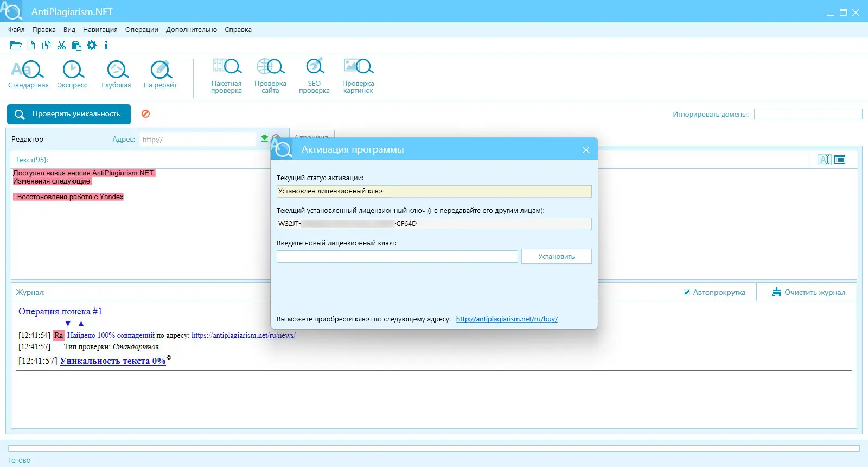The width and height of the screenshot is (868, 467).
Task: Click the current license key field W32JT
Action: (434, 224)
